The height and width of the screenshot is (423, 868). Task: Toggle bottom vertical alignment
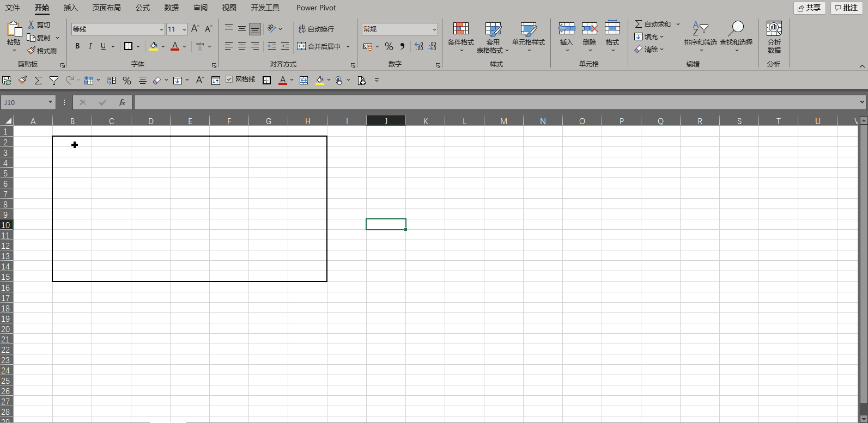(x=255, y=29)
